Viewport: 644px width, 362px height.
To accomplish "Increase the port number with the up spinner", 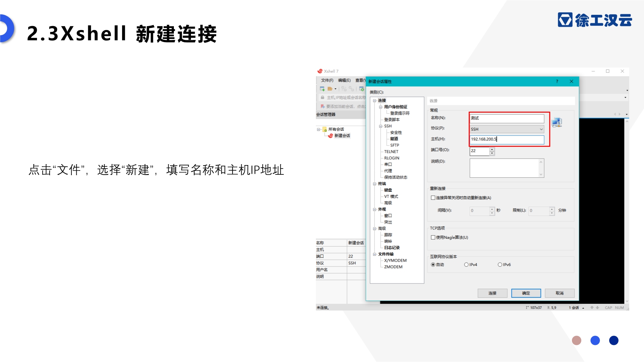I will (x=492, y=149).
